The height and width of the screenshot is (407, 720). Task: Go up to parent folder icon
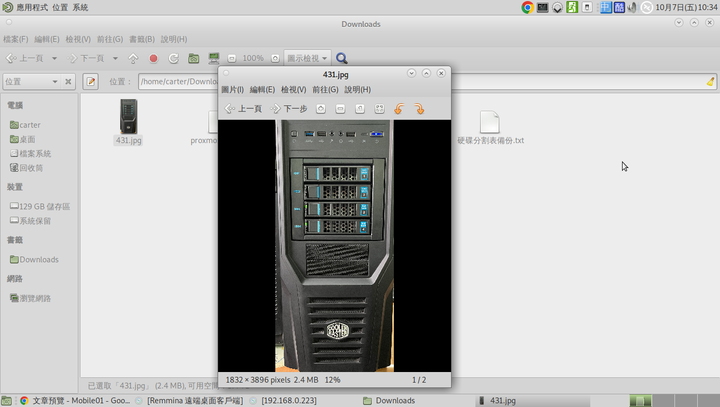[x=133, y=58]
